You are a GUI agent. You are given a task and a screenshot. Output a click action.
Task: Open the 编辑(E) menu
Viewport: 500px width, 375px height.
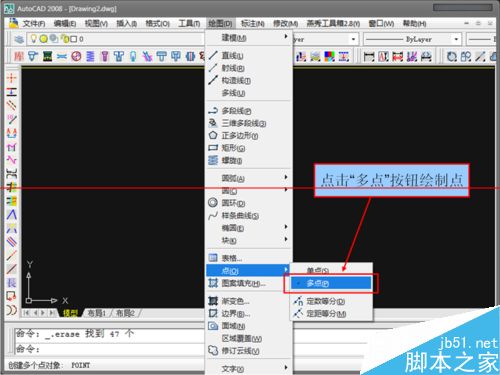[65, 24]
